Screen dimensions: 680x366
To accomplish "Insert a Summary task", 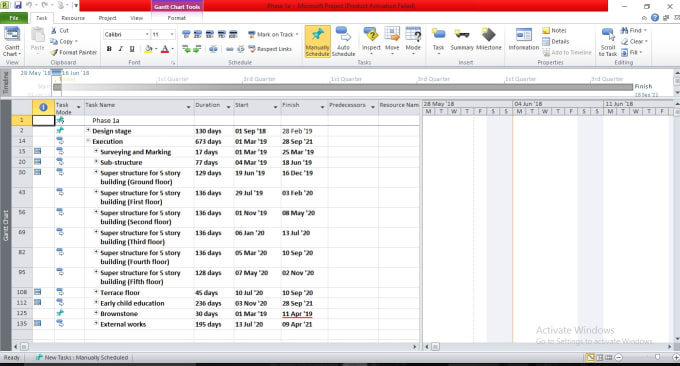I will [461, 40].
